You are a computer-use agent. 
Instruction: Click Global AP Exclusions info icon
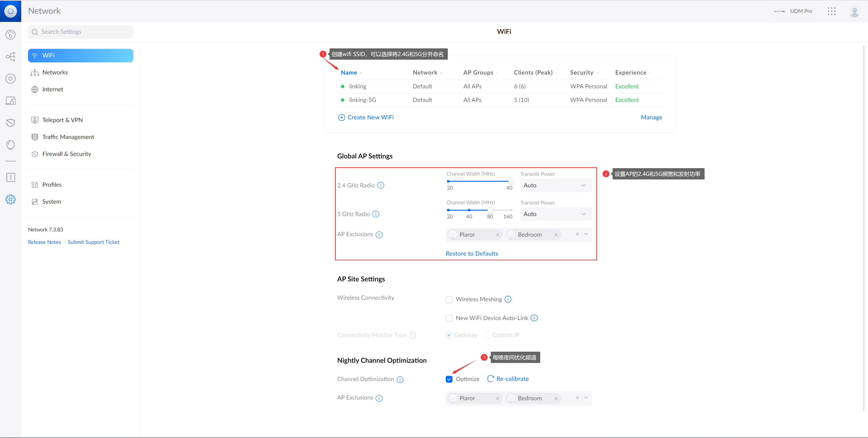[379, 235]
